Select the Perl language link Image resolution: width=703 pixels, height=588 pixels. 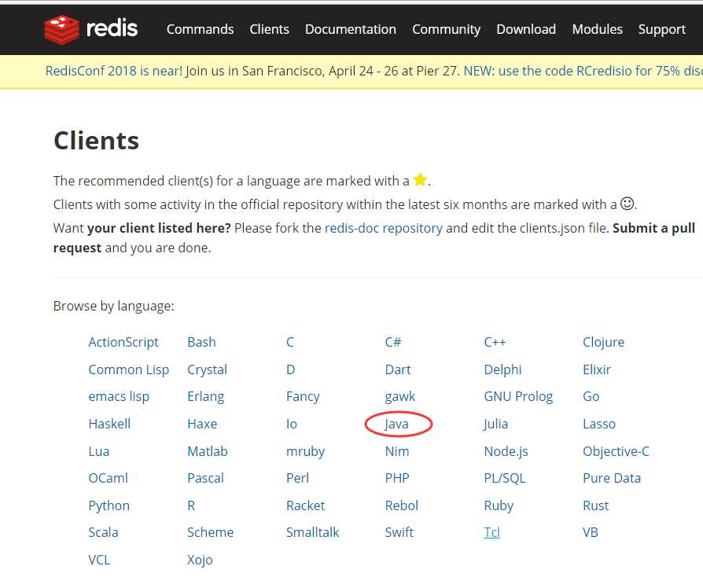(x=298, y=478)
